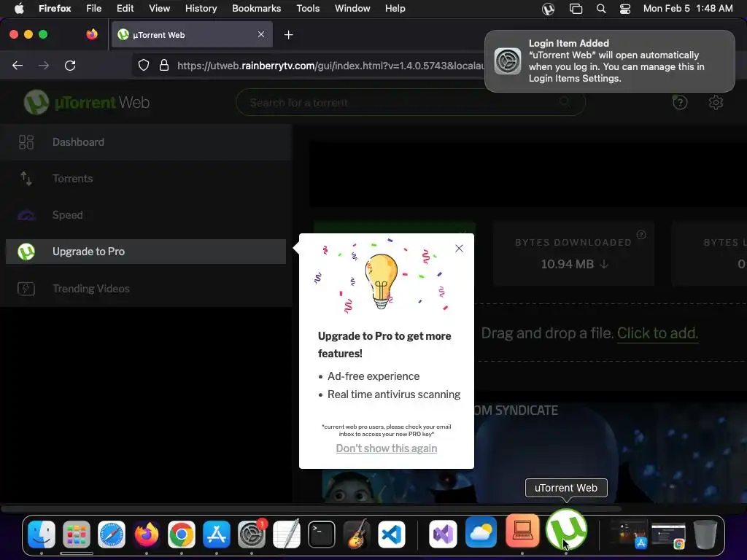Open Control Center in menu bar
The height and width of the screenshot is (560, 747).
625,9
